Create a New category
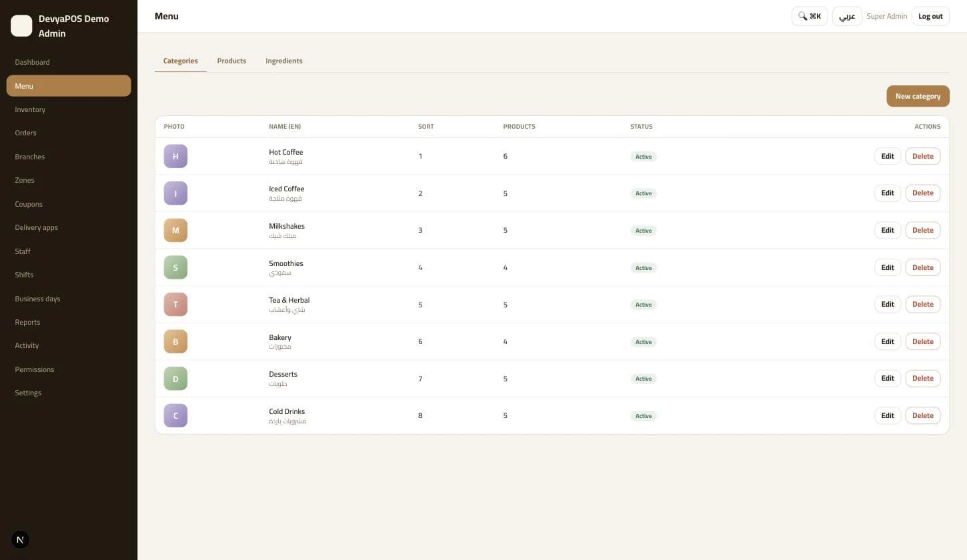The width and height of the screenshot is (967, 560). coord(918,96)
